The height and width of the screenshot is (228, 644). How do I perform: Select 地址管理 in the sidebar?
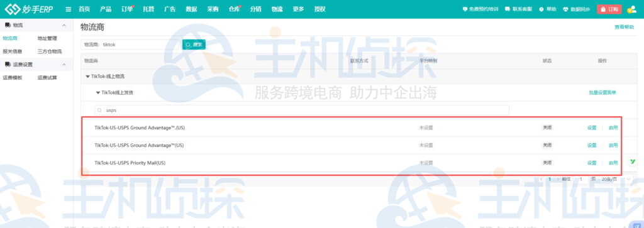[x=47, y=38]
